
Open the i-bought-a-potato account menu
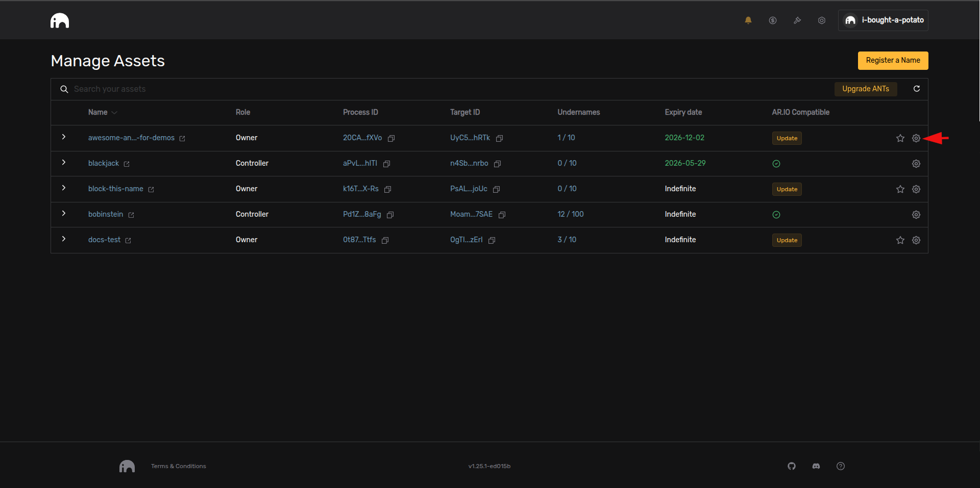click(883, 20)
